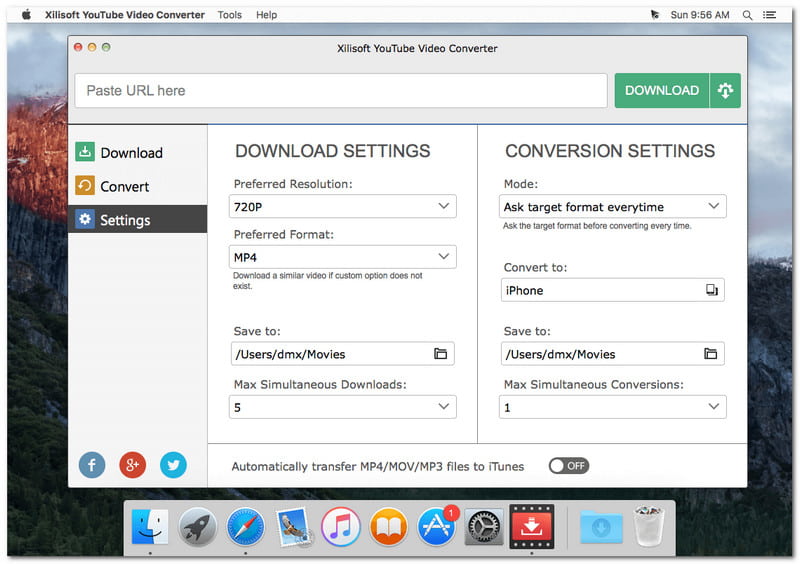Viewport: 800px width, 564px height.
Task: Browse folder for download Save to path
Action: tap(440, 354)
